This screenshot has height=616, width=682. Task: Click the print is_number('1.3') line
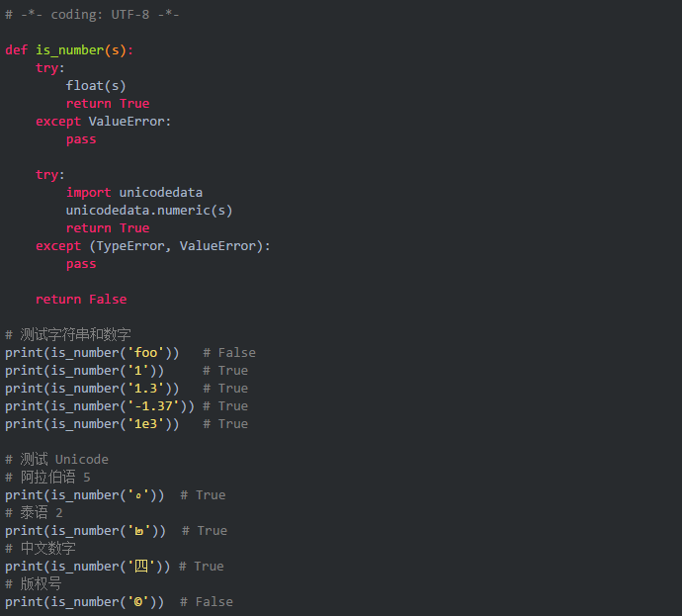tap(127, 389)
